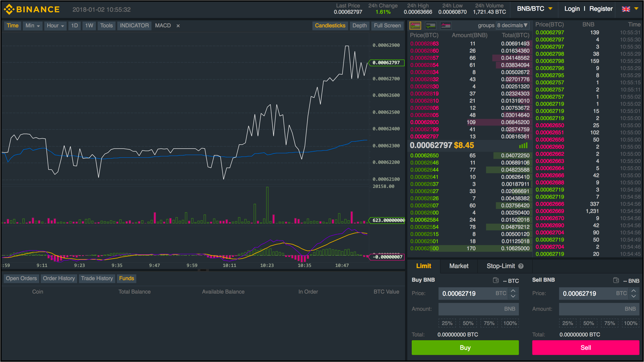The height and width of the screenshot is (362, 644).
Task: Decrease the Sell BNB price with down arrow
Action: pos(634,296)
